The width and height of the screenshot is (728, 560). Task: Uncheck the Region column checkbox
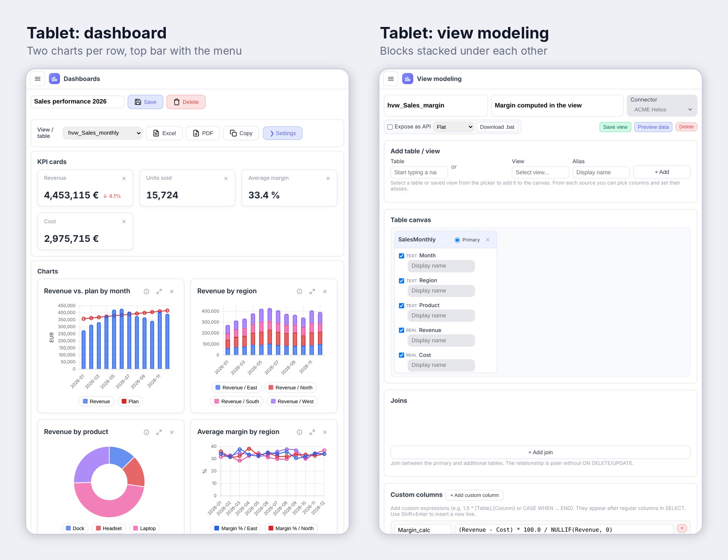401,281
